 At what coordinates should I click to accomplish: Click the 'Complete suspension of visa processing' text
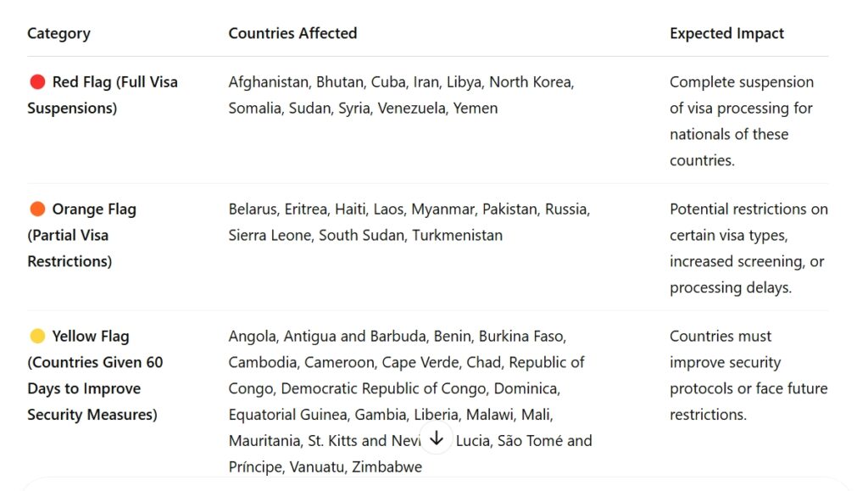click(741, 120)
